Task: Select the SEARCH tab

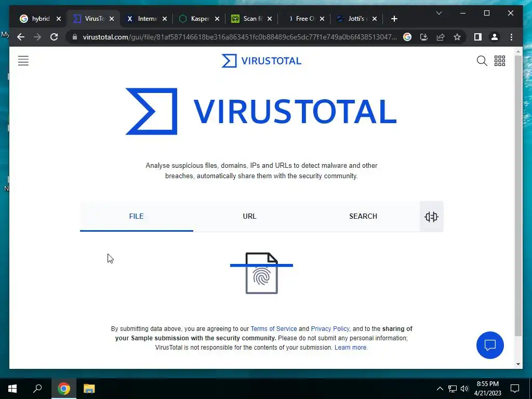Action: point(363,217)
